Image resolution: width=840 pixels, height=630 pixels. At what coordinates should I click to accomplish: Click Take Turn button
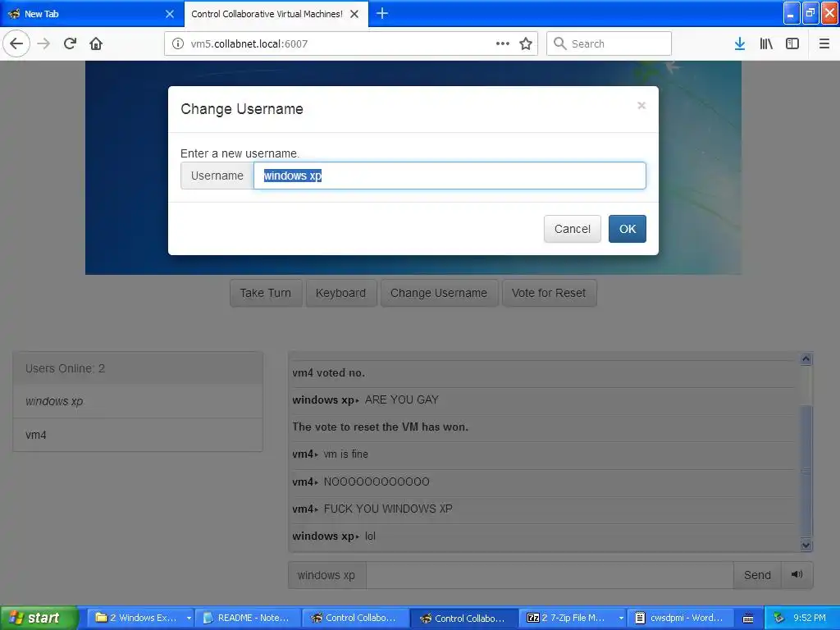click(x=266, y=293)
